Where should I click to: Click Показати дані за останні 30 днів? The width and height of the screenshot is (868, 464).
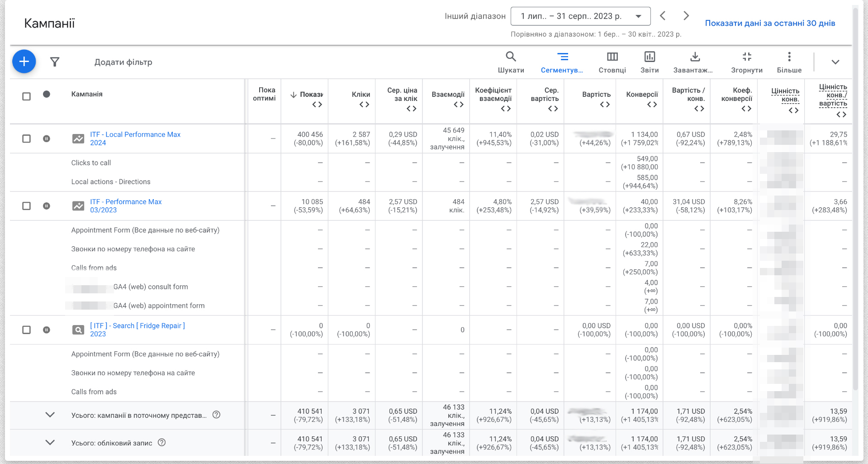point(770,23)
